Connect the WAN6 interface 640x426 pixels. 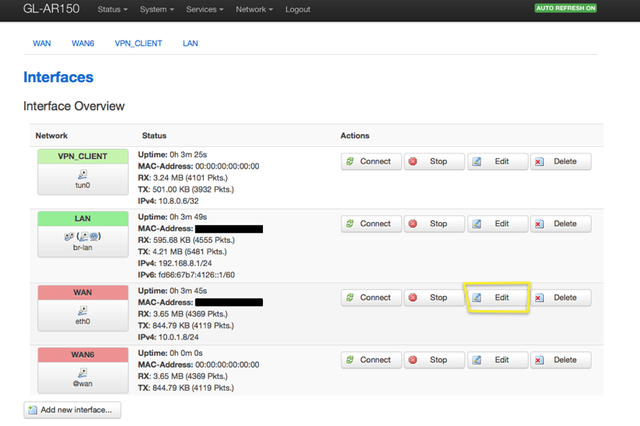click(x=371, y=360)
